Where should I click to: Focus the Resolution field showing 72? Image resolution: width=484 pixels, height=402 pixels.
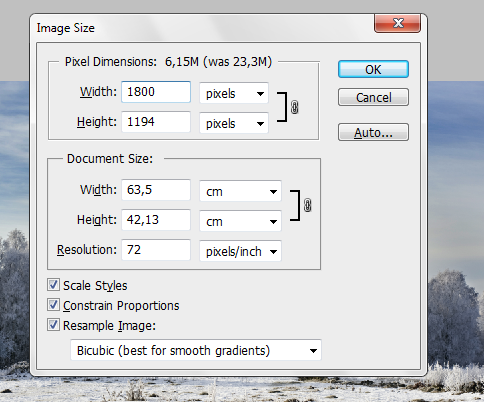pyautogui.click(x=156, y=250)
